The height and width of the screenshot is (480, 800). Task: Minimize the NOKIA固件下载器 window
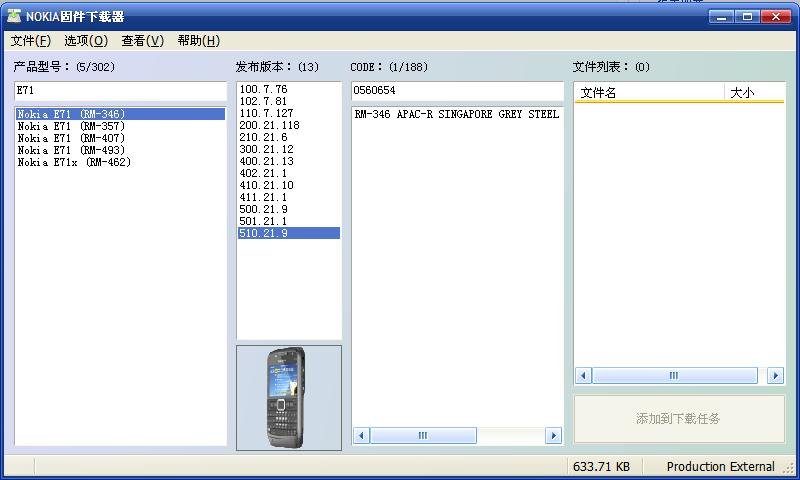pos(721,17)
